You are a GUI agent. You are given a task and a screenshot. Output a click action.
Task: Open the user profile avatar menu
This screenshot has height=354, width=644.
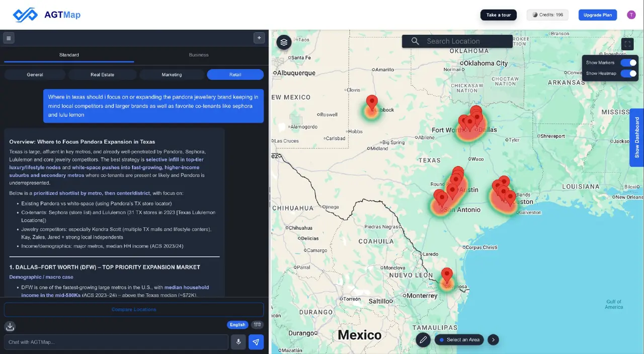click(x=631, y=15)
